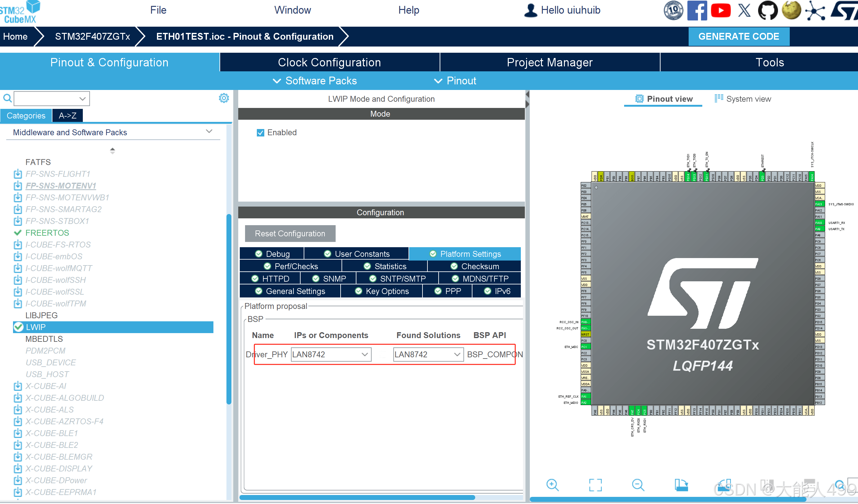Open the Window menu

tap(293, 10)
